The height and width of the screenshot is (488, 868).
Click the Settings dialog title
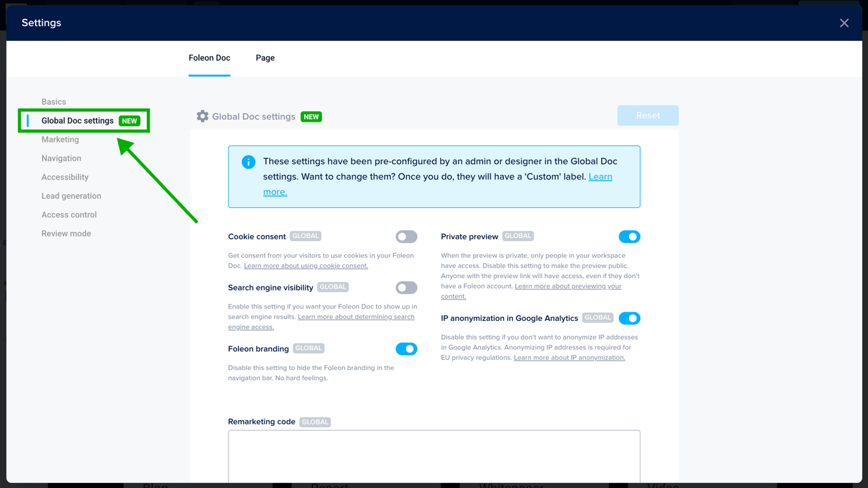[x=41, y=23]
